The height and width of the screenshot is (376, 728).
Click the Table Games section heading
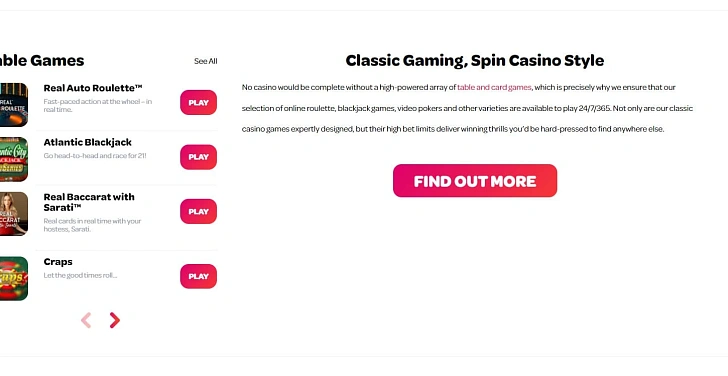(x=42, y=61)
